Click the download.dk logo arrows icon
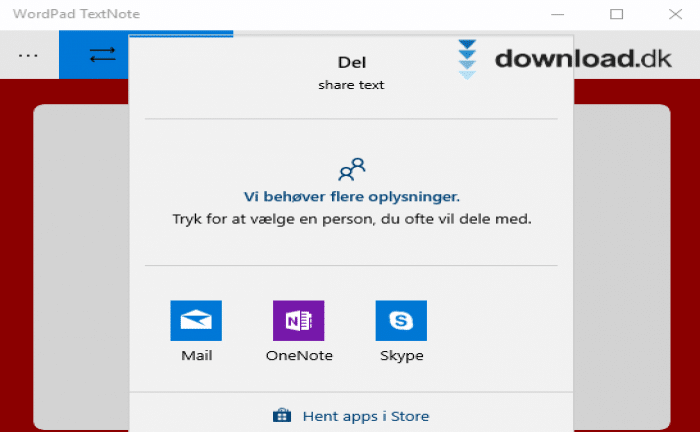Viewport: 700px width, 432px height. tap(467, 59)
